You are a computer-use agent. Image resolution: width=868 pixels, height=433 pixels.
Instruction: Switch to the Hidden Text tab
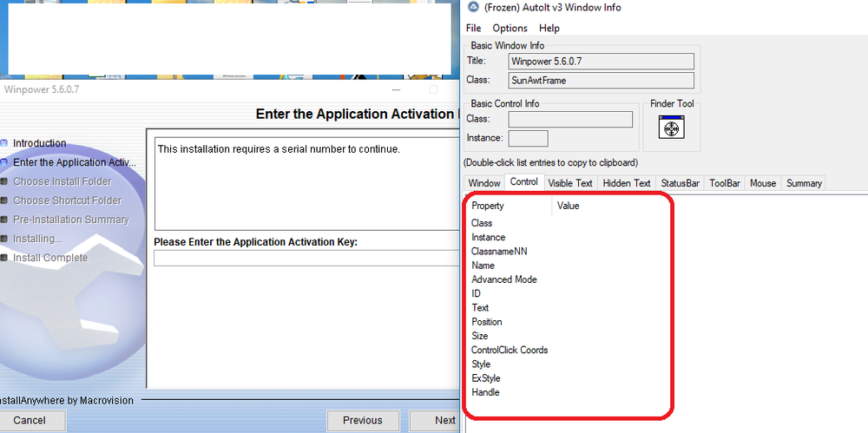coord(627,183)
